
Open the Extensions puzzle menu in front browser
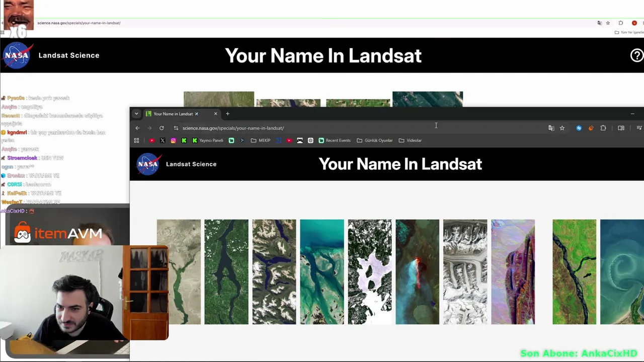coord(603,128)
